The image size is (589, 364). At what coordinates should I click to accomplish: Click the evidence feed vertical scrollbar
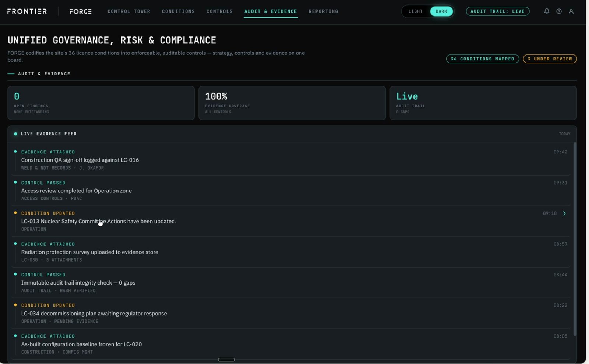coord(575,239)
